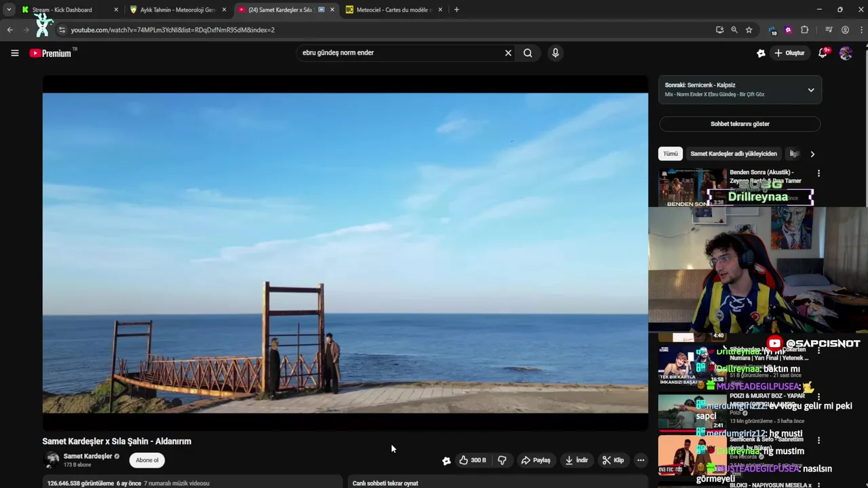The height and width of the screenshot is (488, 868).
Task: Click the browser address bar URL
Action: [x=172, y=30]
